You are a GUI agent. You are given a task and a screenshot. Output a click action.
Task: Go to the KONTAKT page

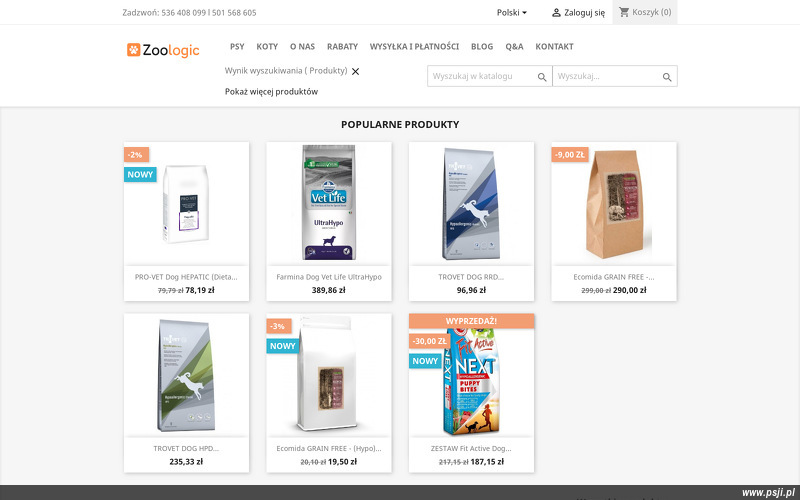555,46
